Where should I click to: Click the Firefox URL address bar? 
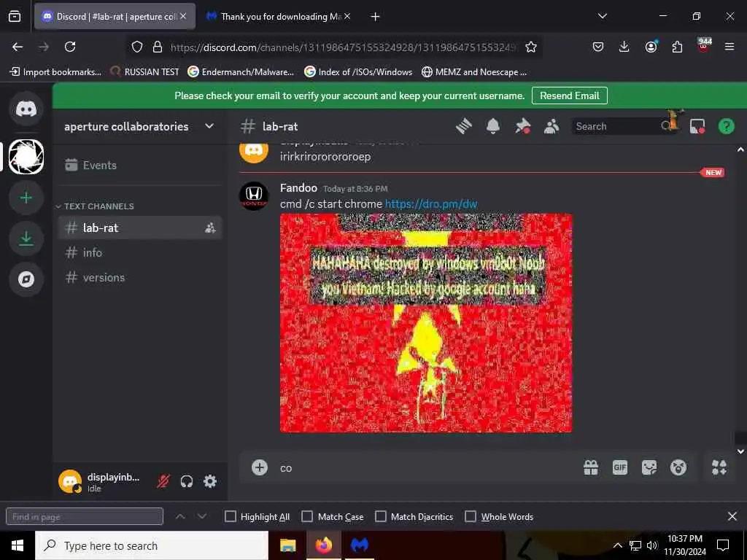[343, 47]
